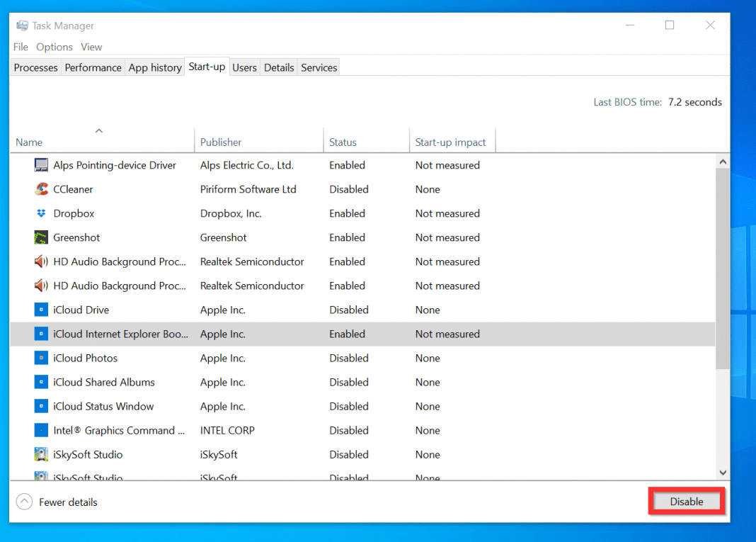Collapse view with Fewer details chevron

pyautogui.click(x=24, y=502)
